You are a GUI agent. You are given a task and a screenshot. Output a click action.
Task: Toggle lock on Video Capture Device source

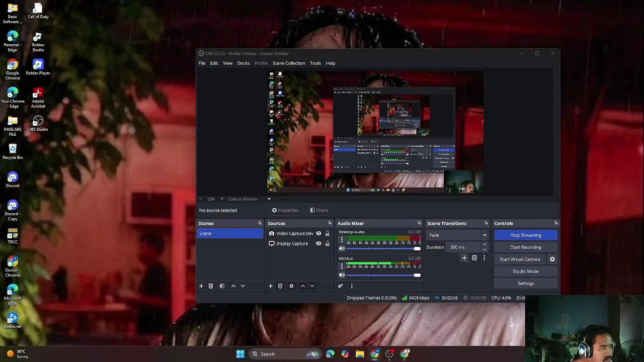(x=327, y=233)
